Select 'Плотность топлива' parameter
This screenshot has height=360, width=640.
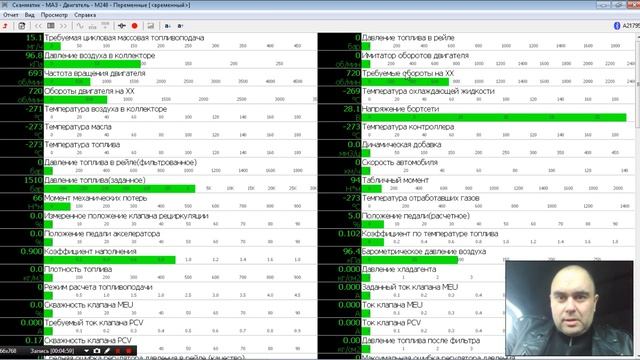[x=78, y=269]
